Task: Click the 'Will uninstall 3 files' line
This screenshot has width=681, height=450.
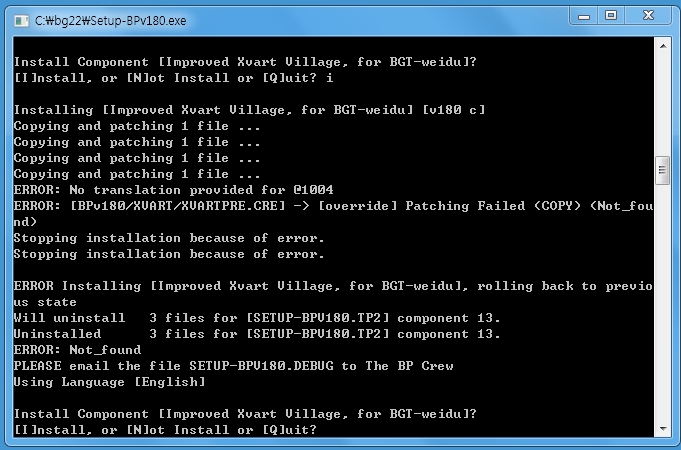Action: pos(257,318)
